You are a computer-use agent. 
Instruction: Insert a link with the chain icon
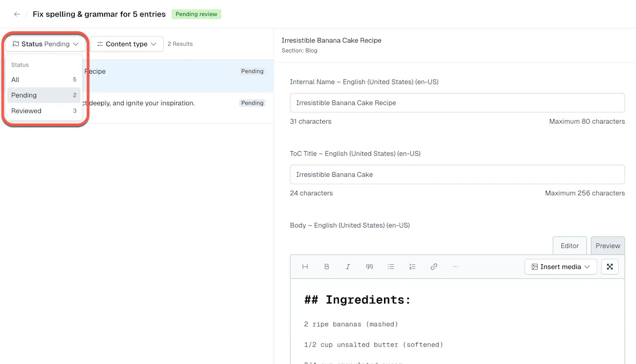pyautogui.click(x=434, y=266)
